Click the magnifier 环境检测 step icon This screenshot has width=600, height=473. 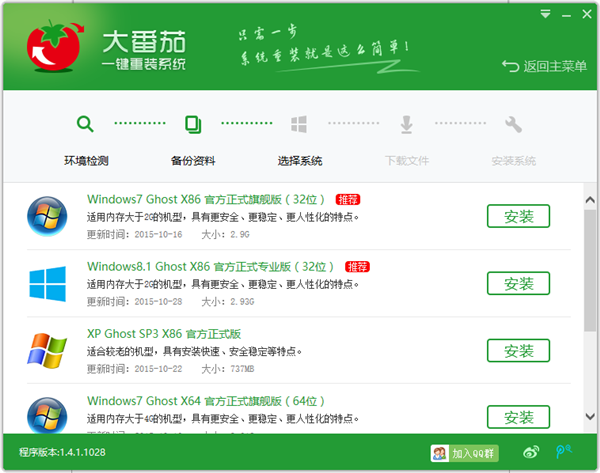(85, 124)
